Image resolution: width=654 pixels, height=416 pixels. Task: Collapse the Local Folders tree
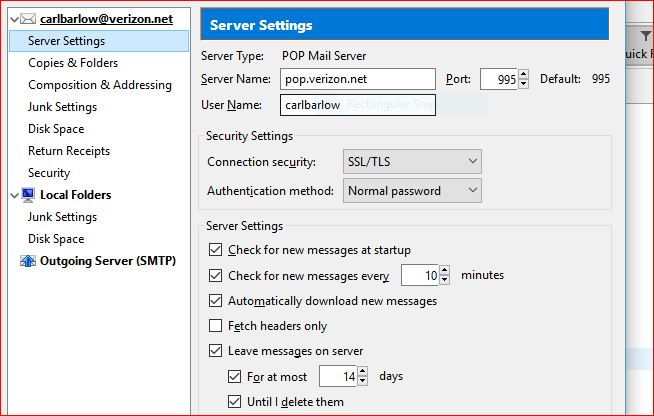click(12, 195)
